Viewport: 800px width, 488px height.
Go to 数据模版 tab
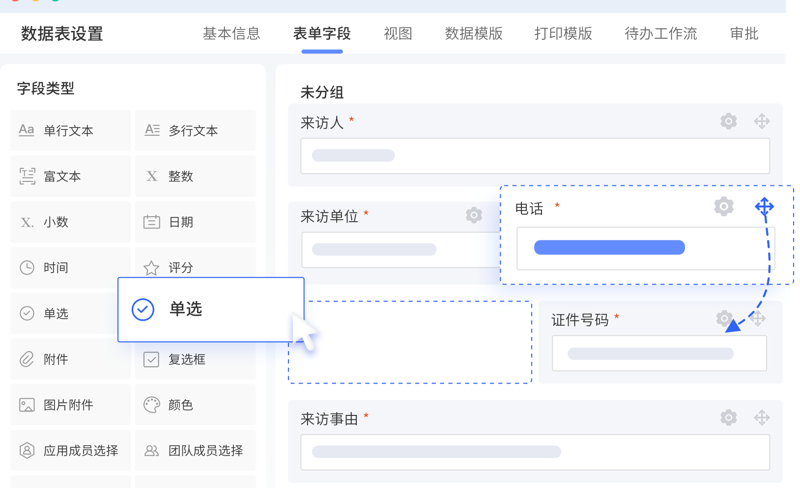474,34
